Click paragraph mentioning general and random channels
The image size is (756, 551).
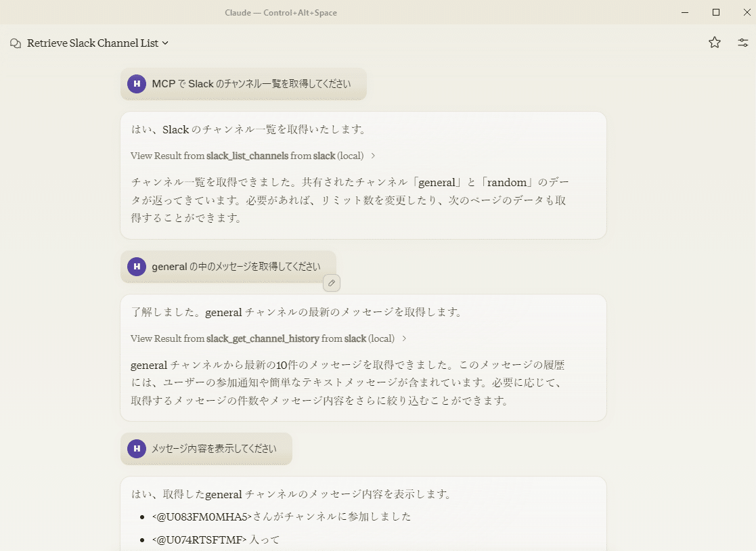coord(350,200)
